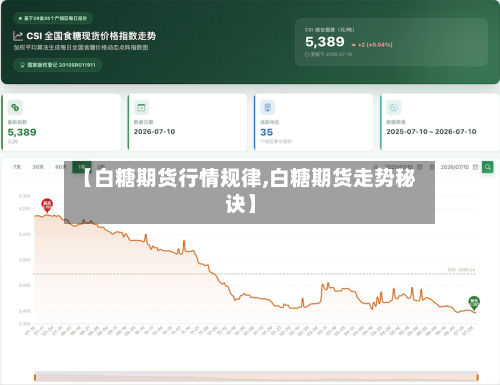The image size is (500, 385).
Task: Click the 2026-07-10 data date value
Action: [x=154, y=132]
